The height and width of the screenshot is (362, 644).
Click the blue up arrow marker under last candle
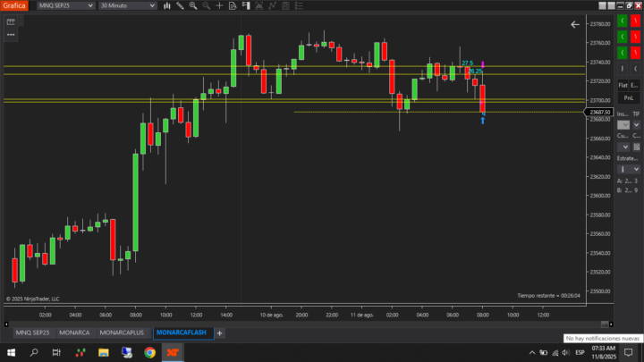click(483, 121)
